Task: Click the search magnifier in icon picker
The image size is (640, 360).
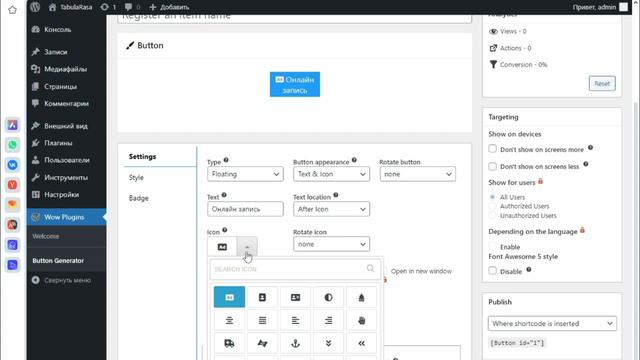Action: 370,268
